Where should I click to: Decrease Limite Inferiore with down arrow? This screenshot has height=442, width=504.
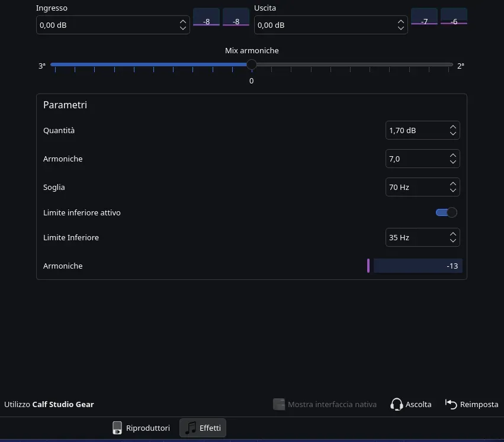[452, 241]
